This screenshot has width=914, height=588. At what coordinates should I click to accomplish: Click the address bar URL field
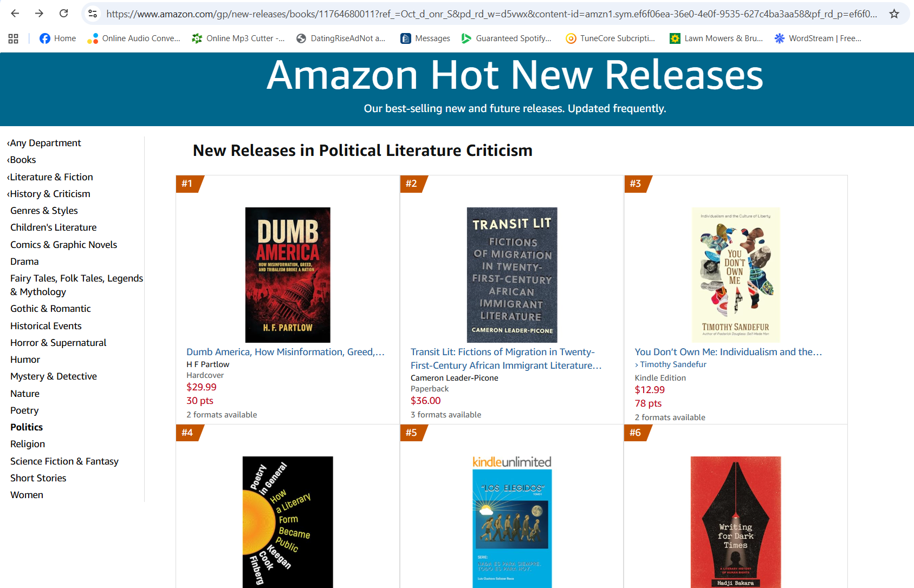[x=491, y=14]
